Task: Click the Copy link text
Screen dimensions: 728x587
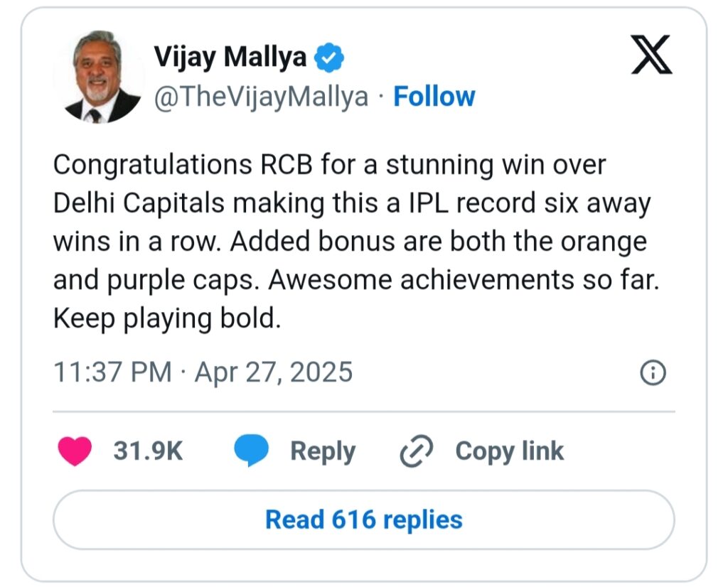Action: tap(510, 452)
